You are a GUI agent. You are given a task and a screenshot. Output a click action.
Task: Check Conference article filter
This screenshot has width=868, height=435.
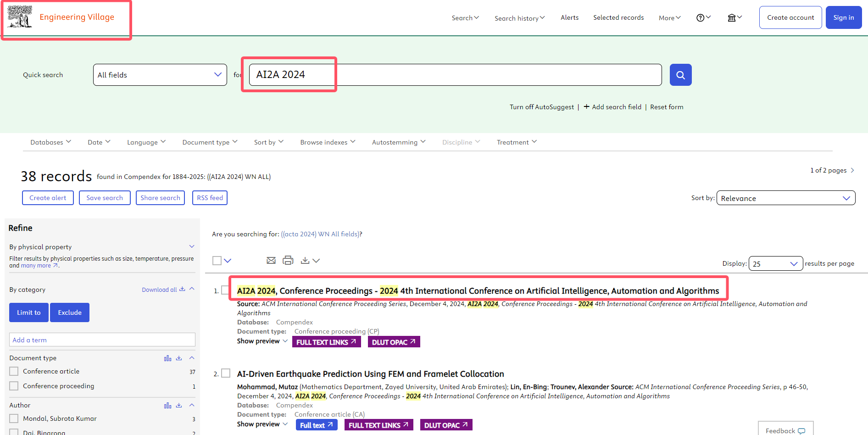click(14, 371)
